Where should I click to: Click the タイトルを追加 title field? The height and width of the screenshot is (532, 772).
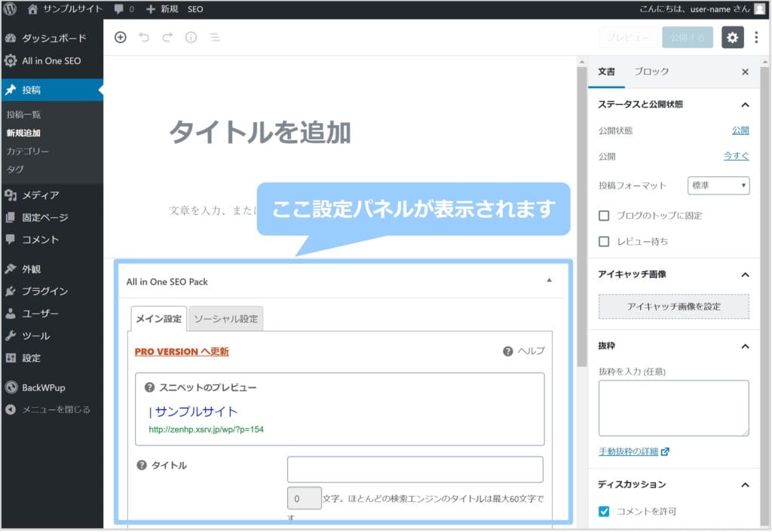click(260, 133)
